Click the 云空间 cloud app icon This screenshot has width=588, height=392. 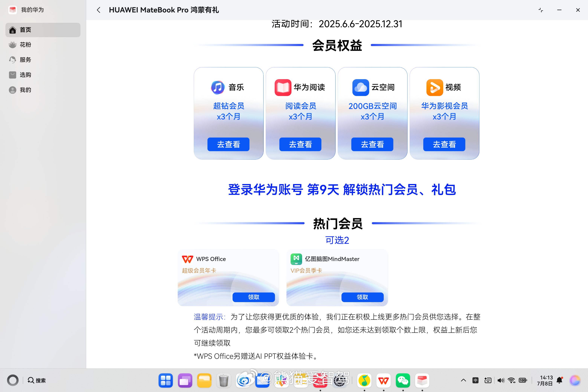(361, 87)
